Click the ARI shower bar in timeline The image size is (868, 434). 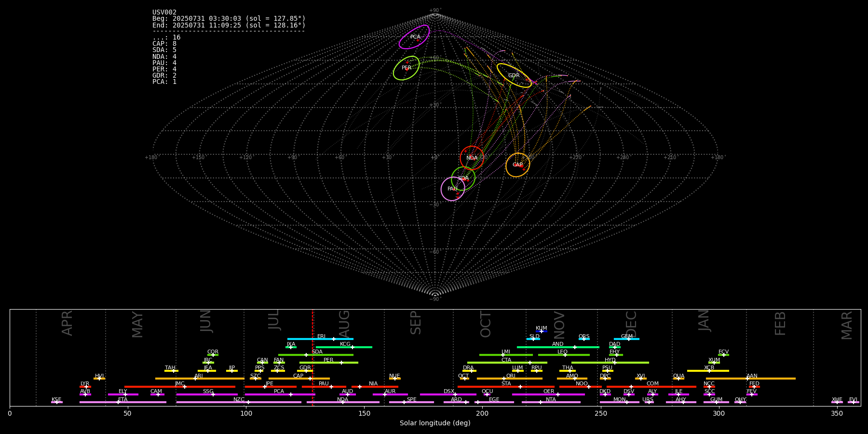click(200, 379)
